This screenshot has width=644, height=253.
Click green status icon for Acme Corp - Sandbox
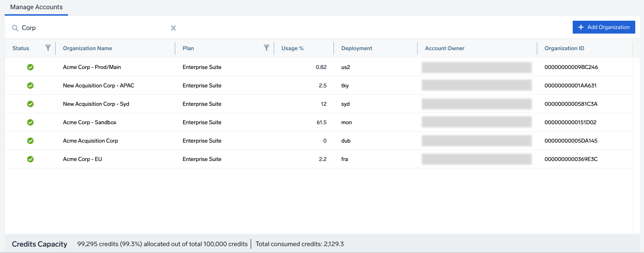tap(30, 122)
